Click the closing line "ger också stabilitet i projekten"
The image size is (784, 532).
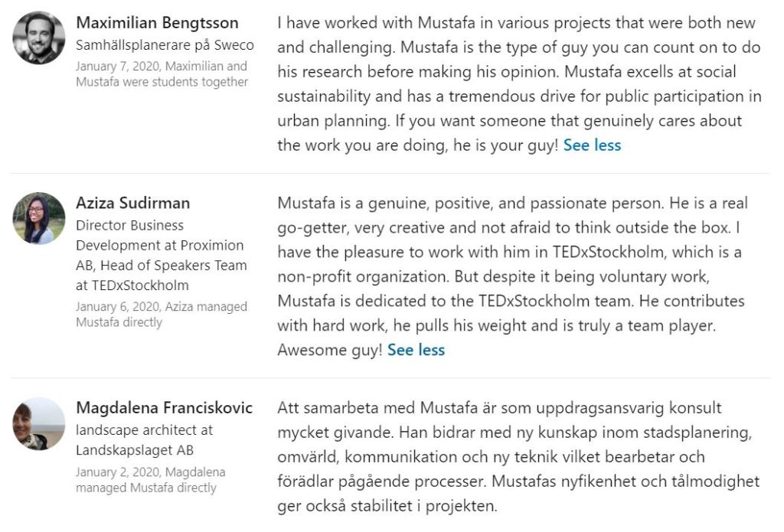click(x=387, y=506)
